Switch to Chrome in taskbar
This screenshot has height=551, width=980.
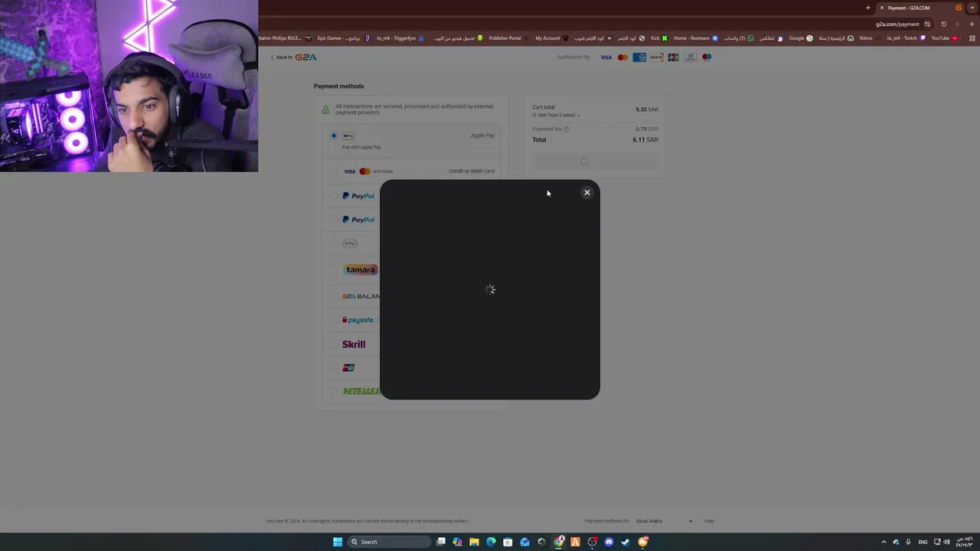(559, 542)
